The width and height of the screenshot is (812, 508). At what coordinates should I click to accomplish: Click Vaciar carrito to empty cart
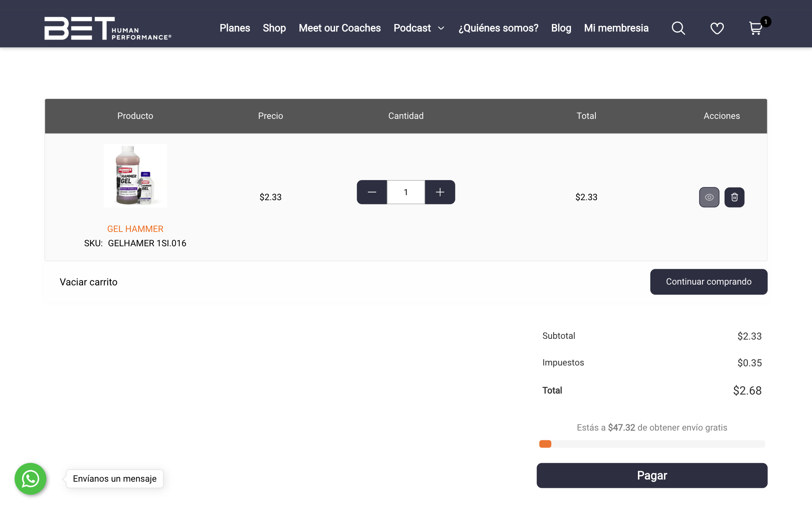[x=89, y=282]
